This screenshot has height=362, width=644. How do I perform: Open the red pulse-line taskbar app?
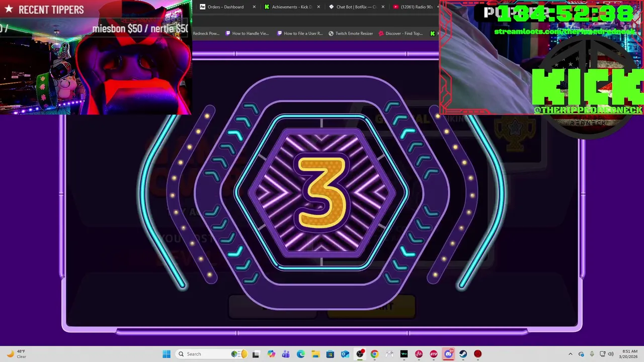pos(419,354)
